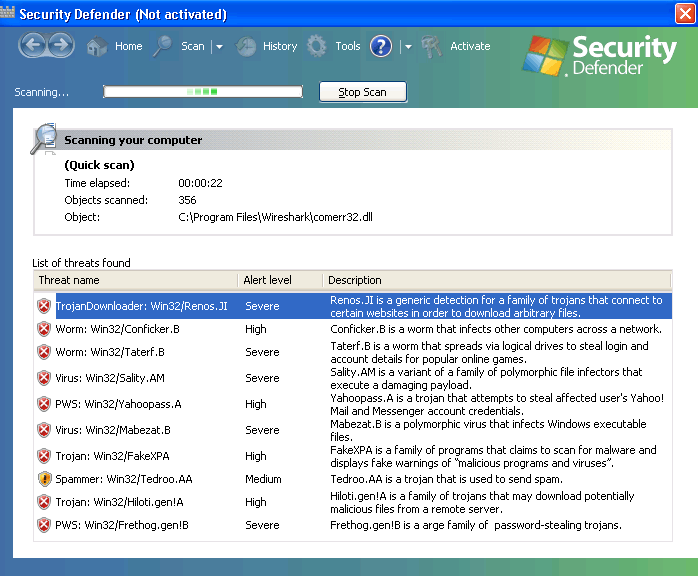Open the History menu item

click(x=280, y=46)
